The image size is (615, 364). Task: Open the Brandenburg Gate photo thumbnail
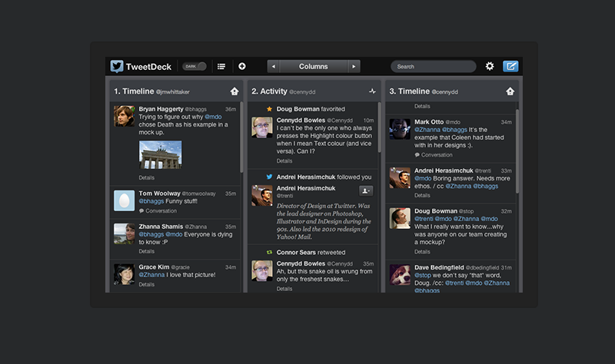(161, 155)
